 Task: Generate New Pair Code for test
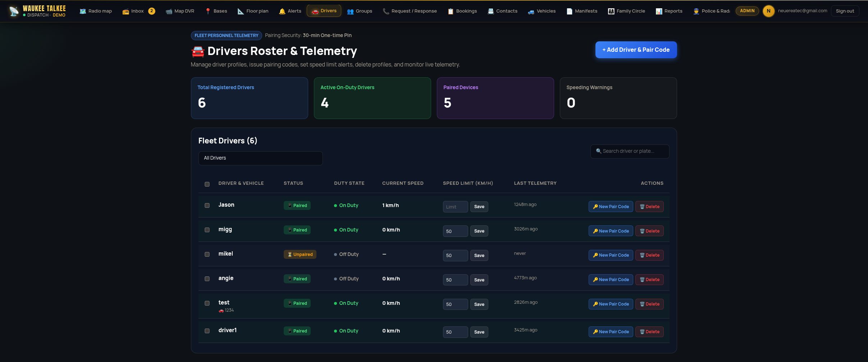(611, 304)
